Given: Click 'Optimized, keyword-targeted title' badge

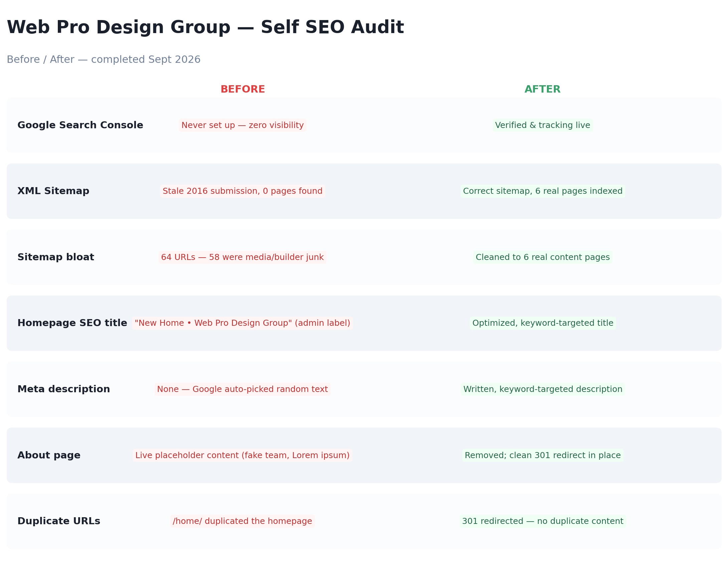Looking at the screenshot, I should [543, 323].
